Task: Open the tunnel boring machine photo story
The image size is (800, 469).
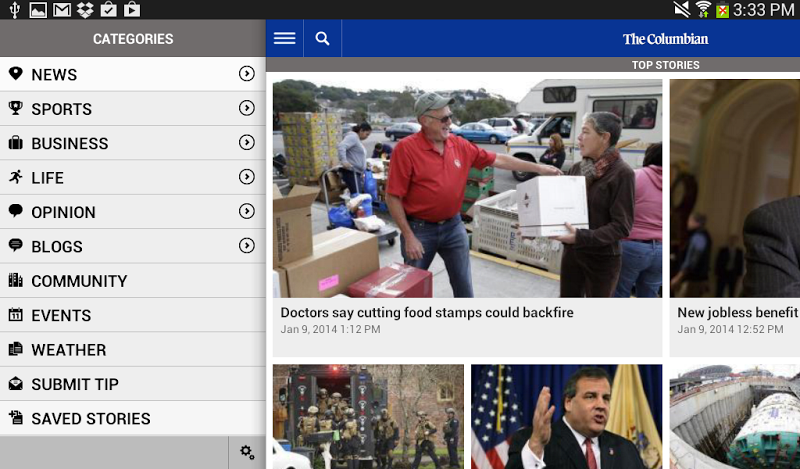Action: point(735,416)
